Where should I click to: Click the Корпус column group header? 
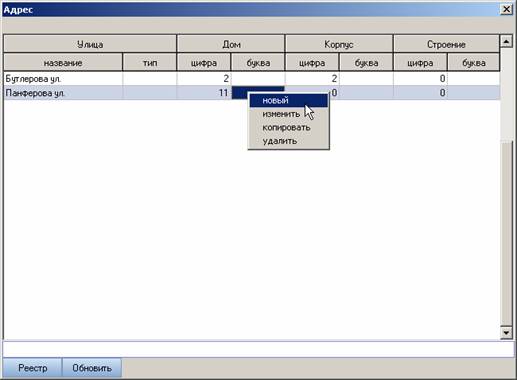pos(339,44)
